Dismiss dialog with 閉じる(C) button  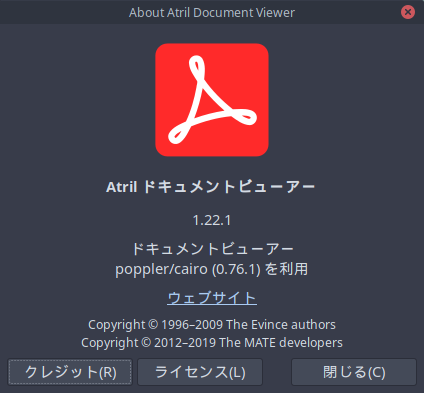[354, 372]
